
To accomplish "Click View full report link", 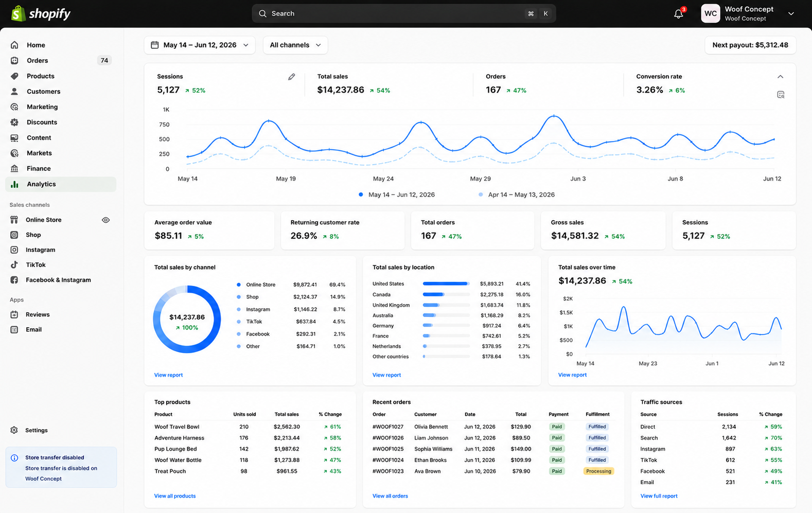I will [x=659, y=496].
